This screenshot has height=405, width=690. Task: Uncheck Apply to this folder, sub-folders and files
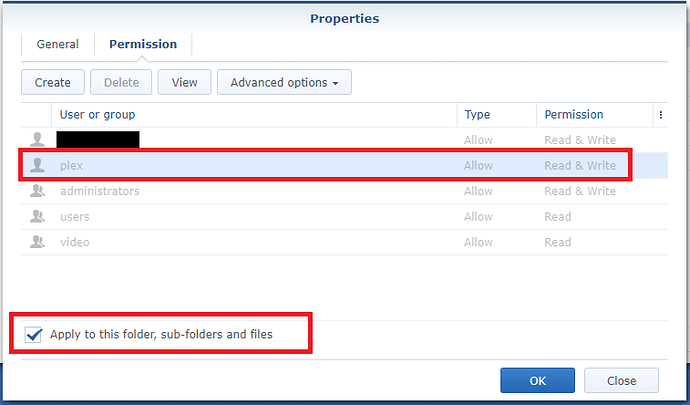coord(35,335)
